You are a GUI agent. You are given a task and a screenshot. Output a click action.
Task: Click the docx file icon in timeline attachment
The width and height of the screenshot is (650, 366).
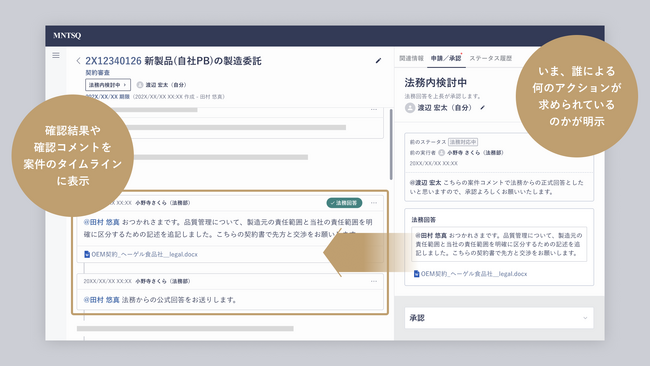87,254
